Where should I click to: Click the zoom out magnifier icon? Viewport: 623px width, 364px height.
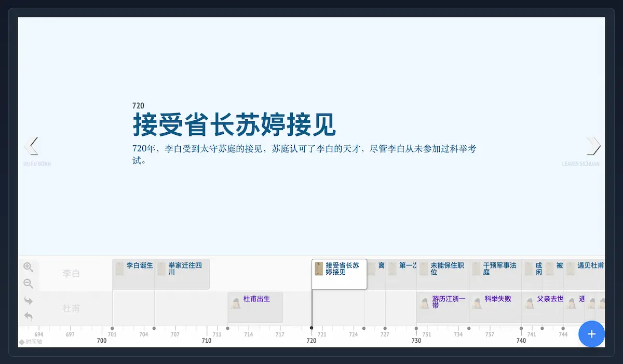(28, 284)
